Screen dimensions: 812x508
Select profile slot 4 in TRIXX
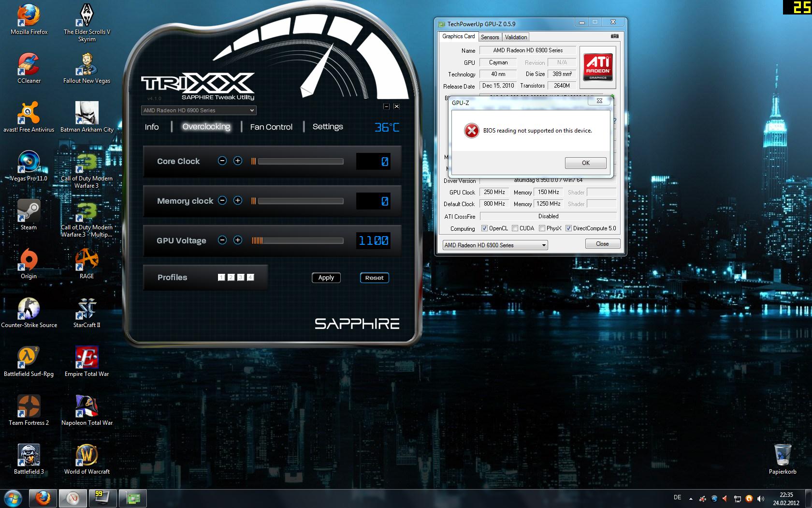click(x=250, y=277)
